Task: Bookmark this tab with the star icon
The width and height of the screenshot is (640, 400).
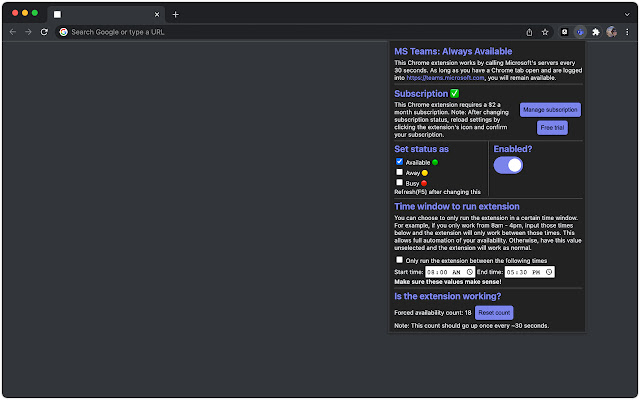Action: click(x=545, y=32)
